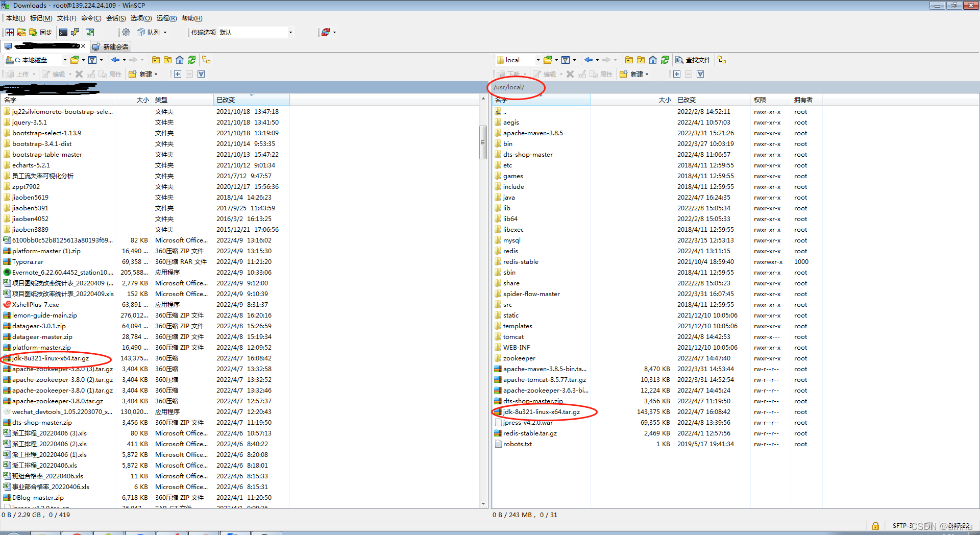Open the 标记(M) menu
Screen dimensions: 980x535
click(x=41, y=18)
